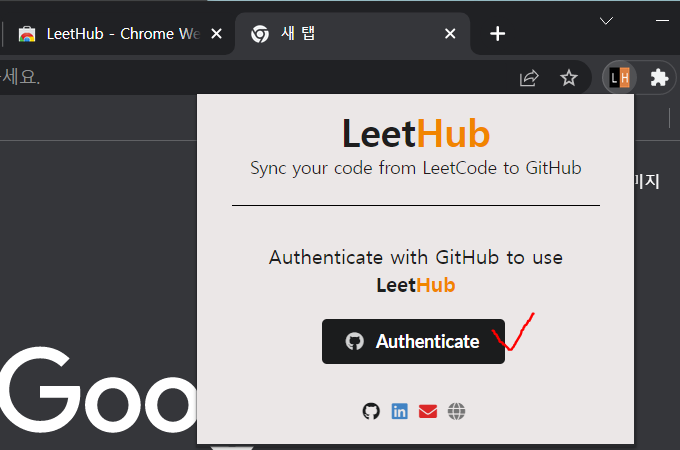Click the LeetHub extension icon in toolbar
Screen dimensions: 680x450
[x=619, y=78]
